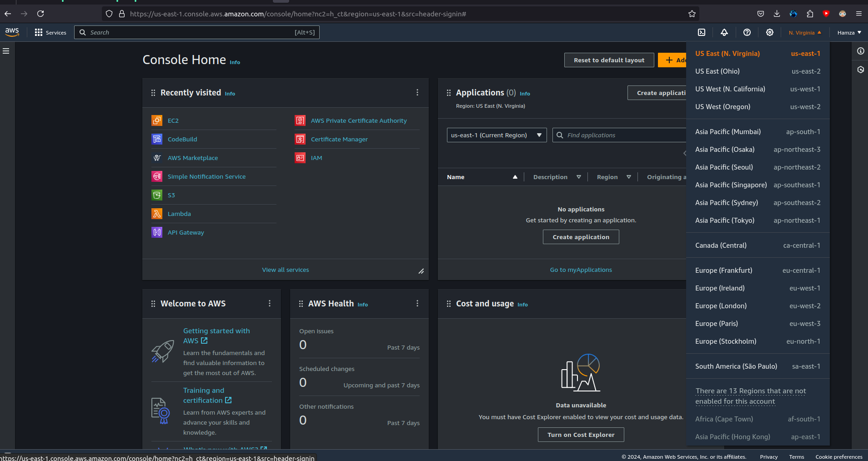Open AWS Health widget options menu
The height and width of the screenshot is (461, 868).
click(417, 303)
